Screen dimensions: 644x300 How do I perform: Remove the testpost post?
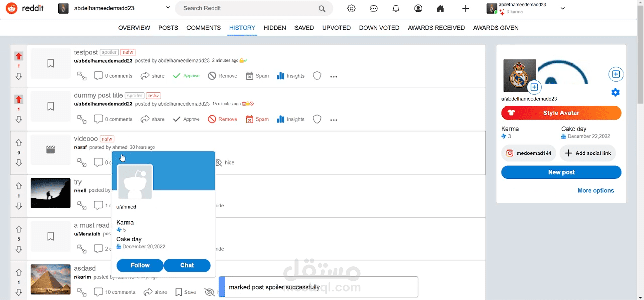coord(222,76)
